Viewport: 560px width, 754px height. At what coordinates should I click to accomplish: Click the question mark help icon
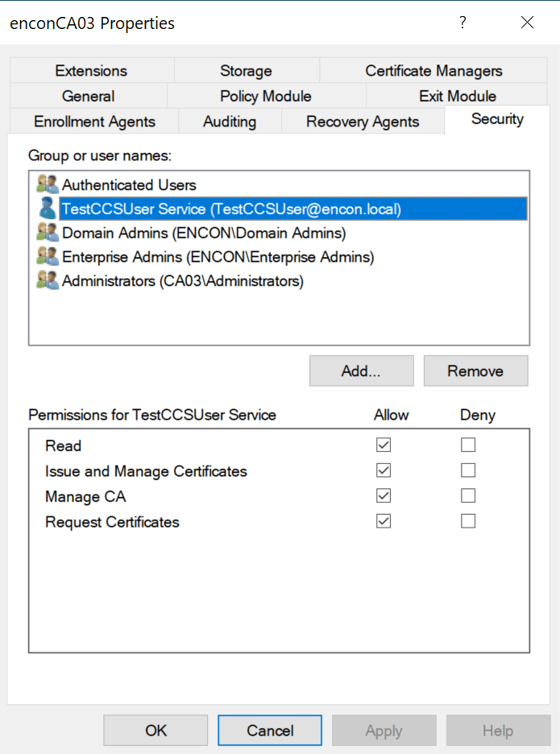coord(463,23)
